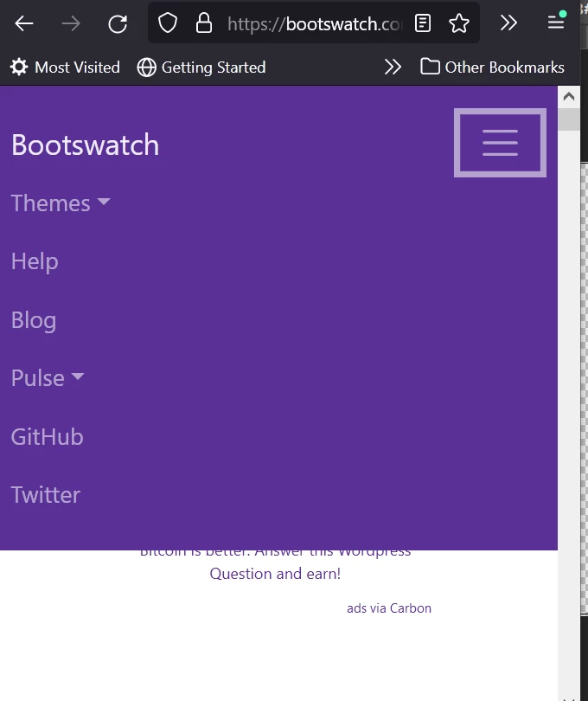Image resolution: width=588 pixels, height=701 pixels.
Task: Open the Help nav link
Action: tap(35, 261)
